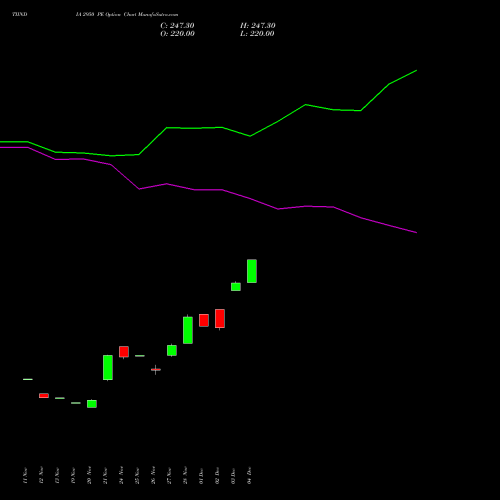Select the 03 Dec date label
Screen dimensions: 500x500
pyautogui.click(x=233, y=475)
